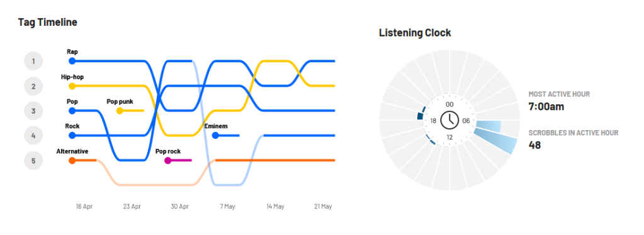Select the Rap tag starting dot
The image size is (644, 235).
[x=72, y=61]
